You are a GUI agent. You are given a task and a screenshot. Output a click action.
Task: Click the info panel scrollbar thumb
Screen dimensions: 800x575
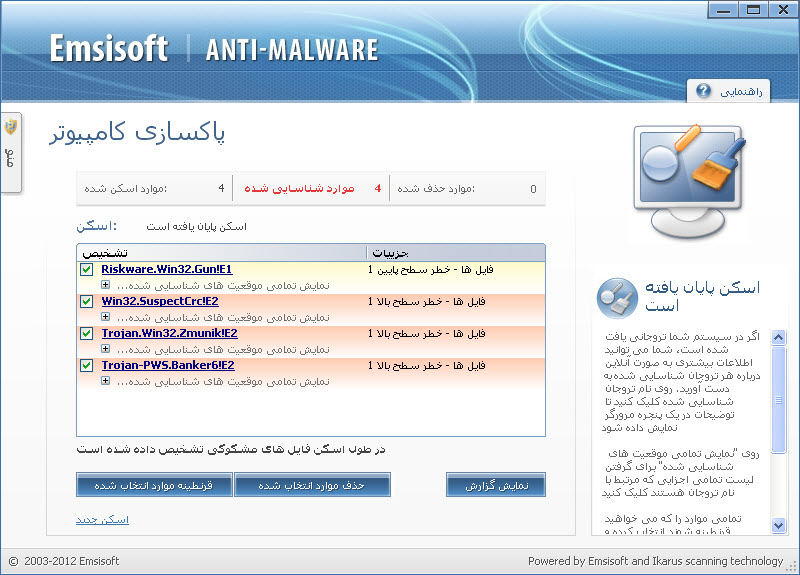point(779,399)
